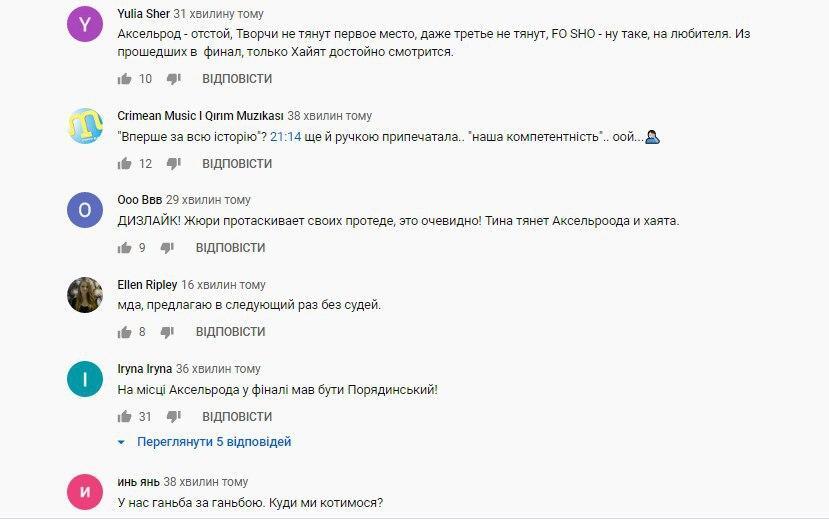Reply to Ellen Ripley's comment
Image resolution: width=829 pixels, height=519 pixels.
(230, 332)
